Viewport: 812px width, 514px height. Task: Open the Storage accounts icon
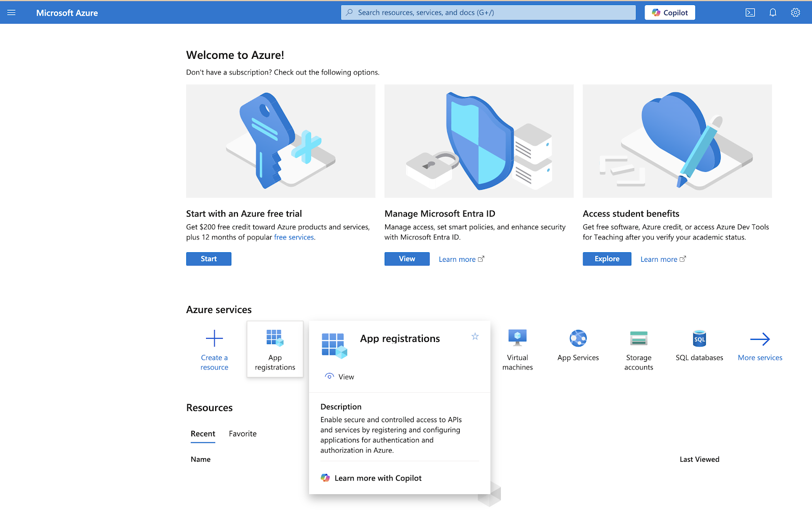638,338
